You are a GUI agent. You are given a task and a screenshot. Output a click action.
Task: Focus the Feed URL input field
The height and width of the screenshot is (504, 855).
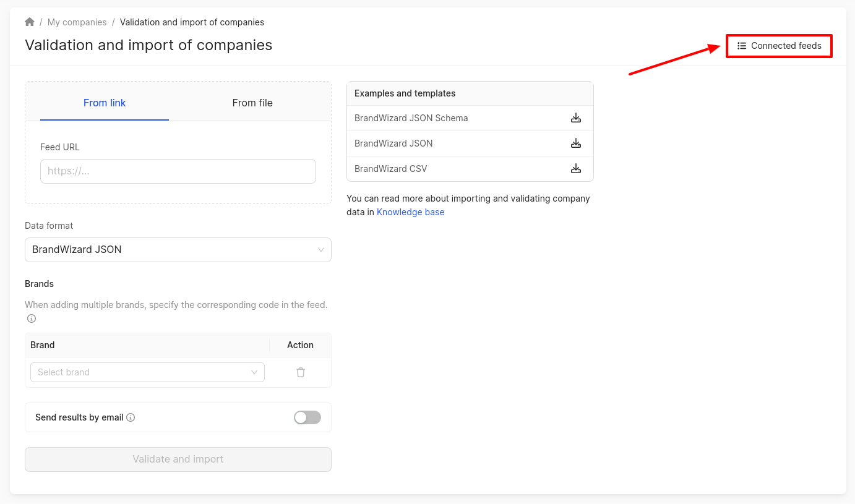click(178, 171)
